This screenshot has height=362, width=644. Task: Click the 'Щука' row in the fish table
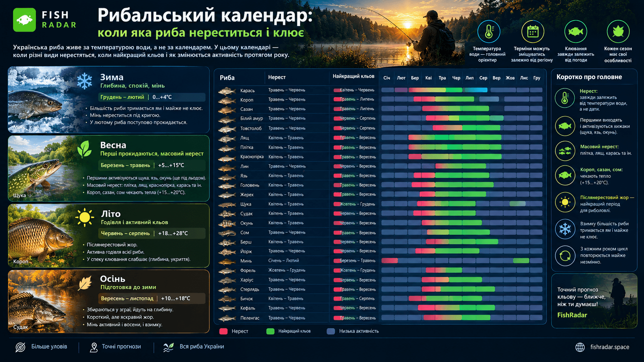click(x=380, y=204)
